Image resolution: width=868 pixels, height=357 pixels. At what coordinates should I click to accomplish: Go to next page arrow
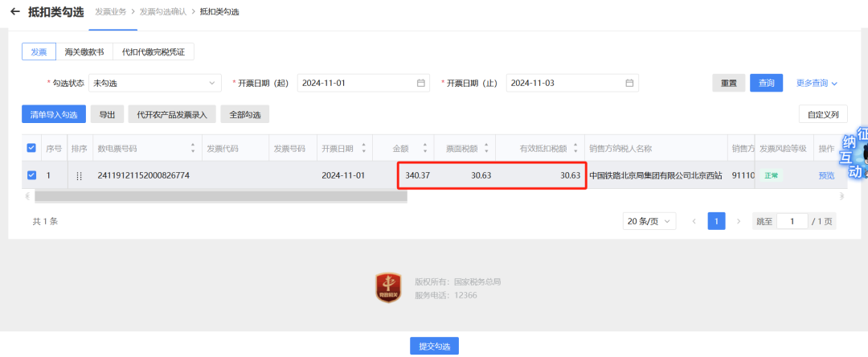point(739,221)
